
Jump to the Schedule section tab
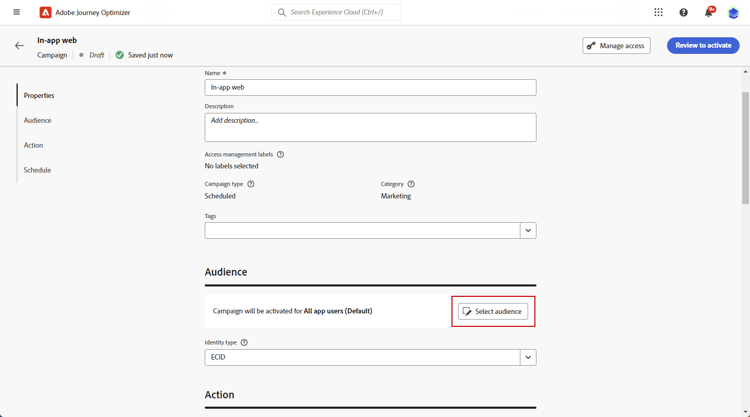point(38,170)
